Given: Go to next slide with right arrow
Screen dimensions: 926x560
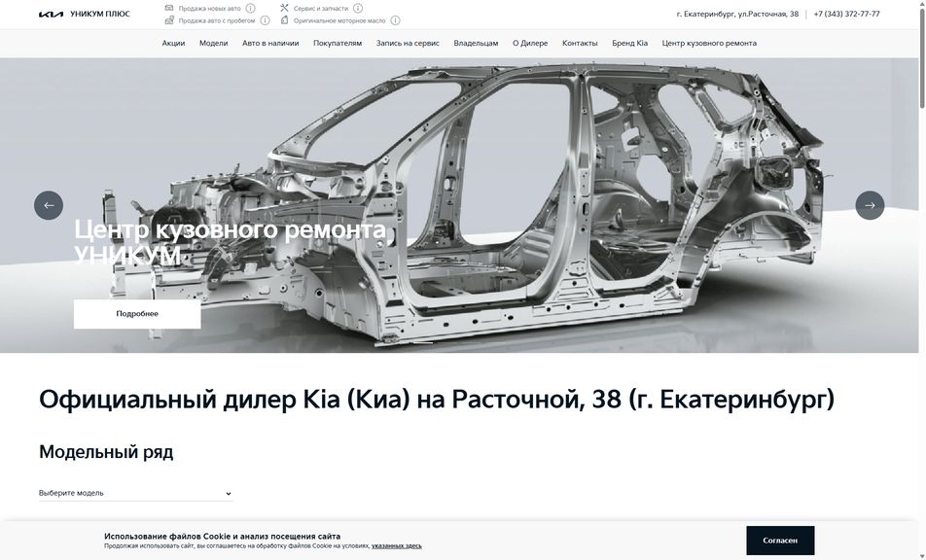Looking at the screenshot, I should tap(870, 205).
